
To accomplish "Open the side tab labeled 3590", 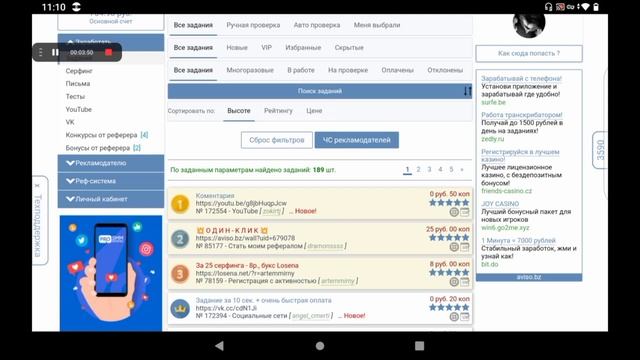I will [600, 150].
